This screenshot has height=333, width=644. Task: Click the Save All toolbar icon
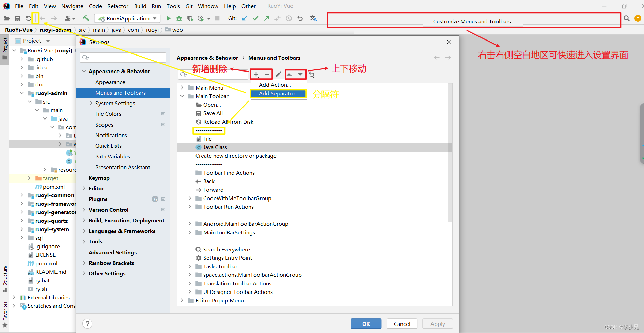pyautogui.click(x=17, y=18)
